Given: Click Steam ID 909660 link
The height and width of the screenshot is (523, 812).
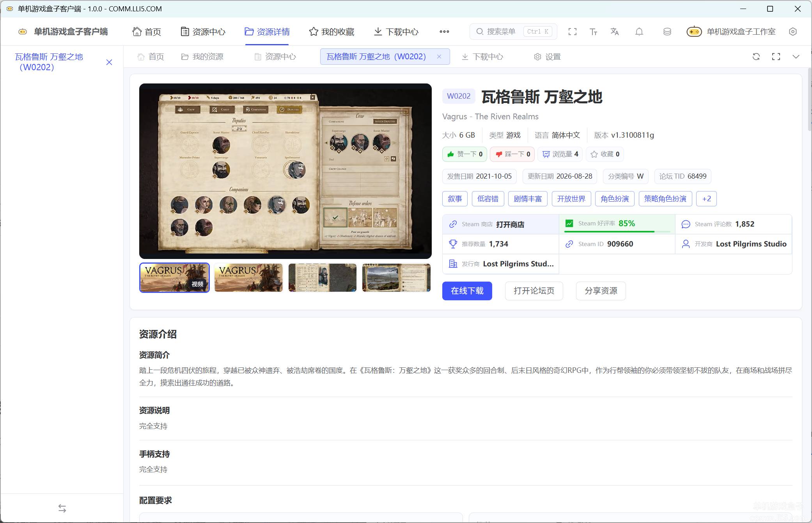Looking at the screenshot, I should pyautogui.click(x=617, y=244).
